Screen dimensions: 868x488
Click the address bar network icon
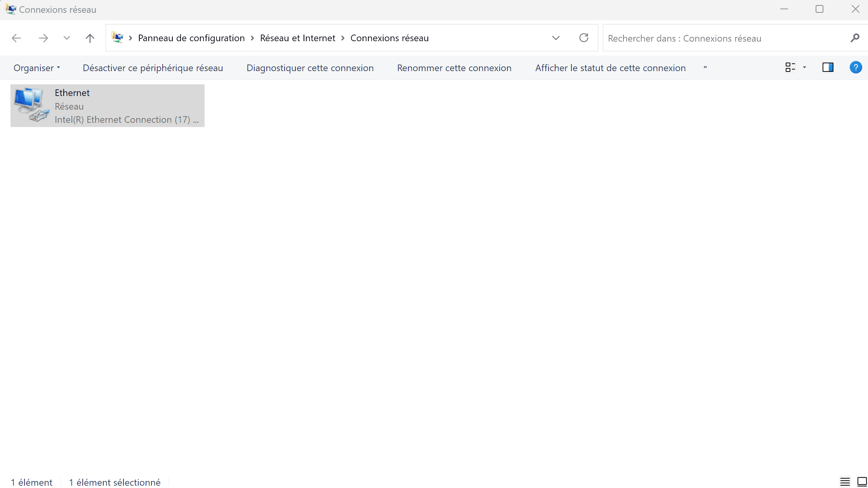click(117, 38)
